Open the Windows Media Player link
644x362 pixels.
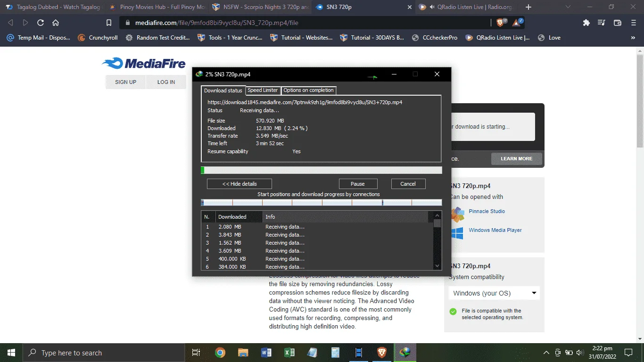click(x=495, y=230)
